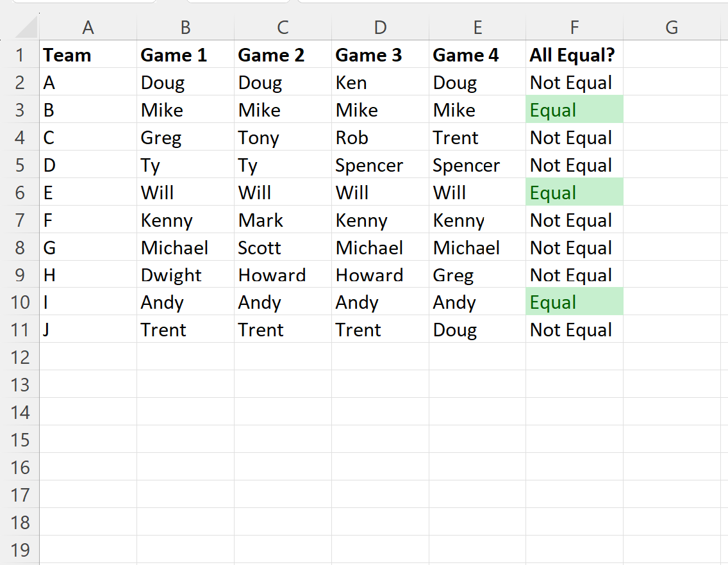The image size is (728, 565).
Task: Select column G header
Action: [672, 28]
